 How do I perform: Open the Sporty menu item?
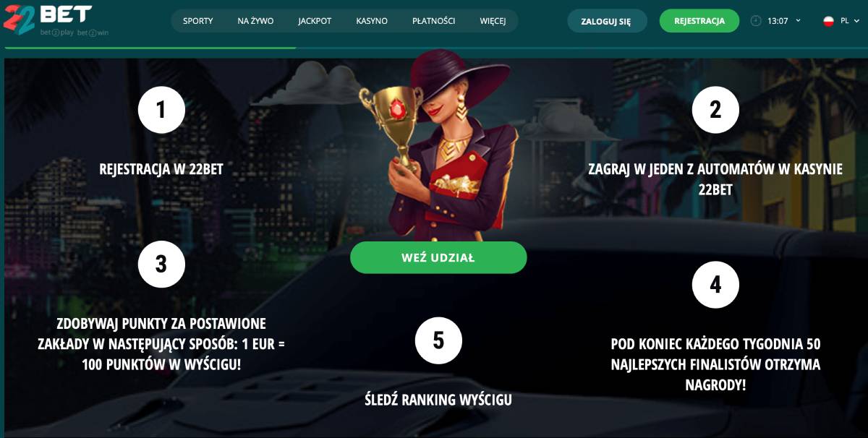pyautogui.click(x=198, y=21)
